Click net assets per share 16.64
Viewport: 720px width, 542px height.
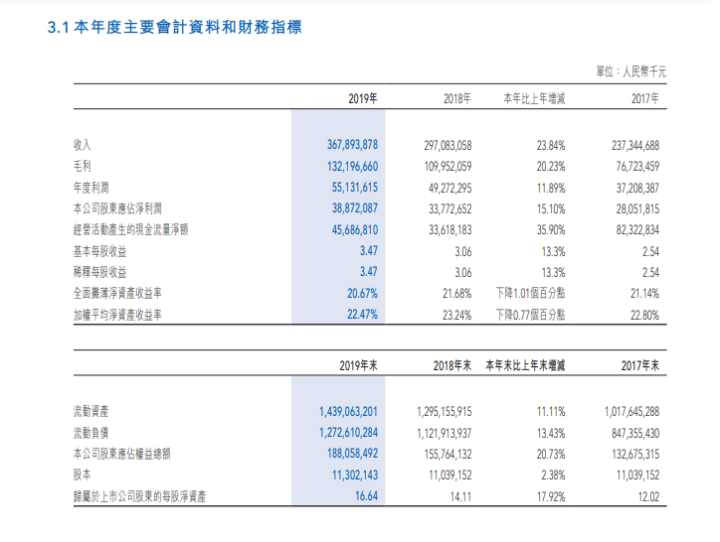click(366, 496)
